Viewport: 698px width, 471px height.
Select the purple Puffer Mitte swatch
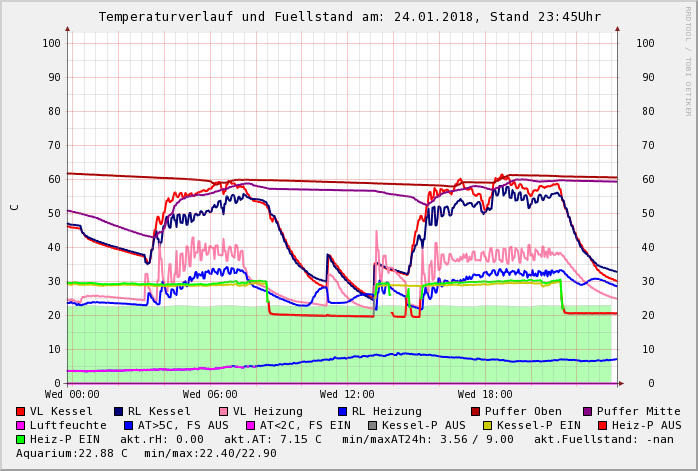point(587,411)
